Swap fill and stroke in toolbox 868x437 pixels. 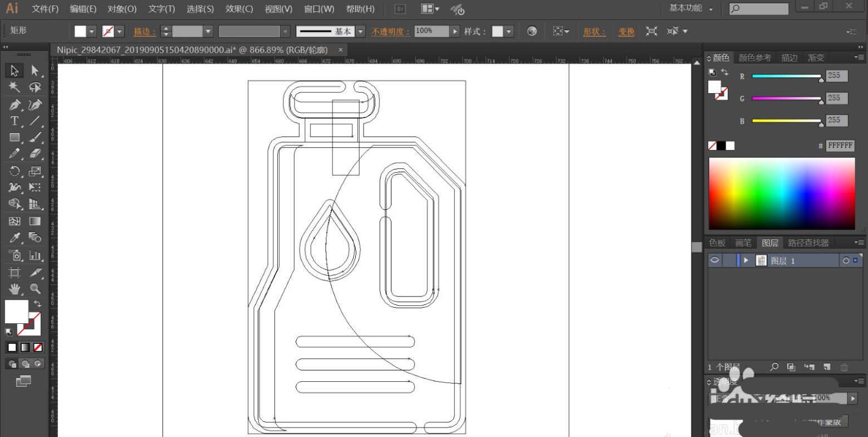38,304
